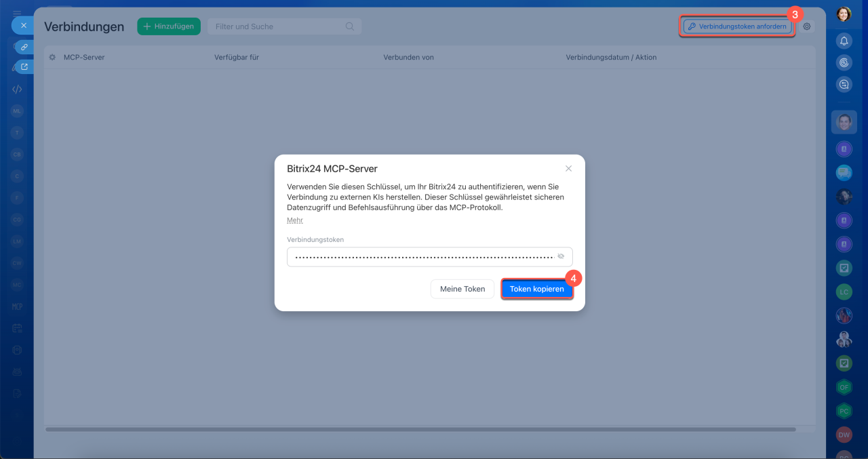This screenshot has height=459, width=868.
Task: Select the CB sidebar item
Action: click(17, 155)
